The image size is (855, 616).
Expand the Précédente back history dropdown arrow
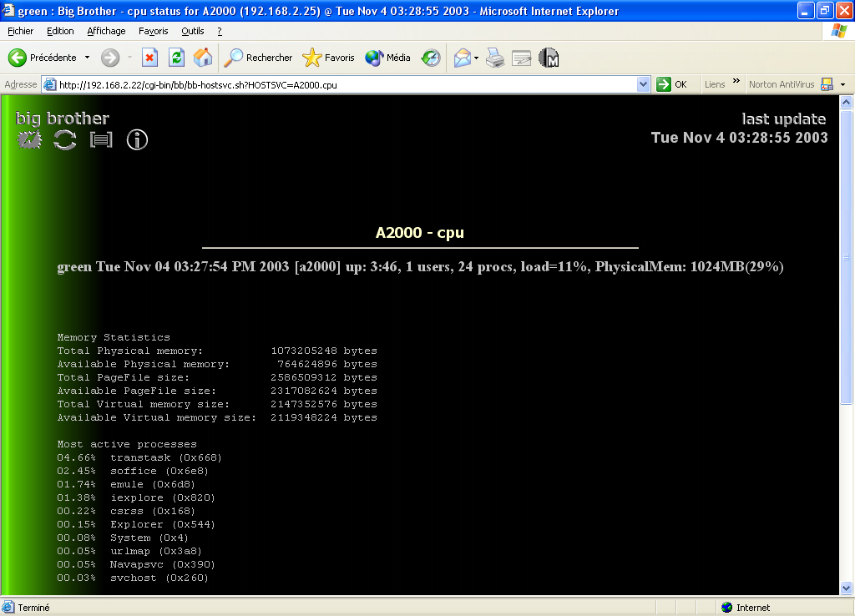click(87, 58)
